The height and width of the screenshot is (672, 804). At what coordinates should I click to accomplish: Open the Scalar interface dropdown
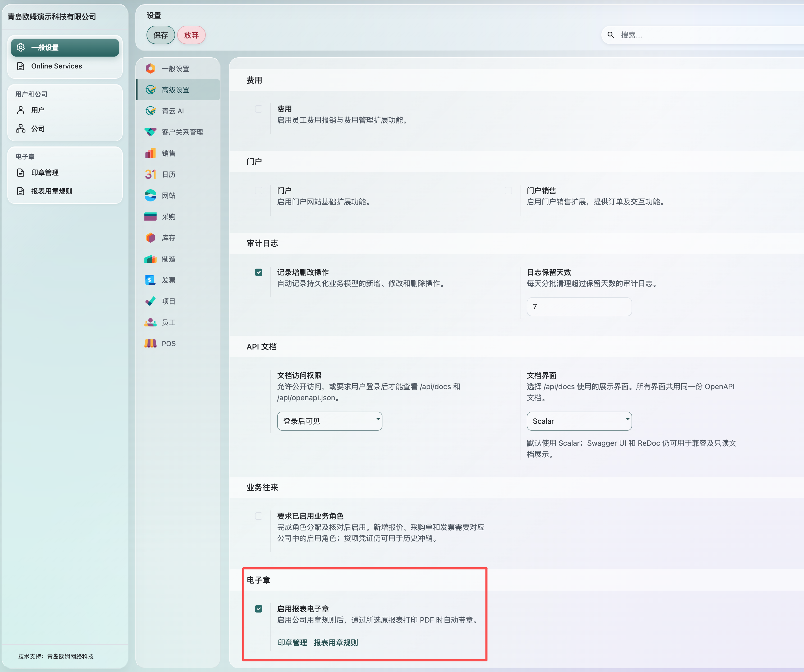[579, 421]
